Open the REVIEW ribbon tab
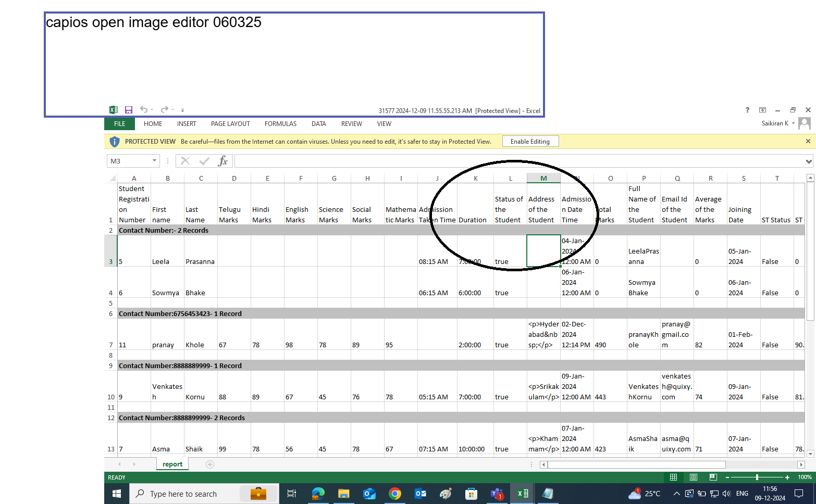The width and height of the screenshot is (816, 504). 352,124
